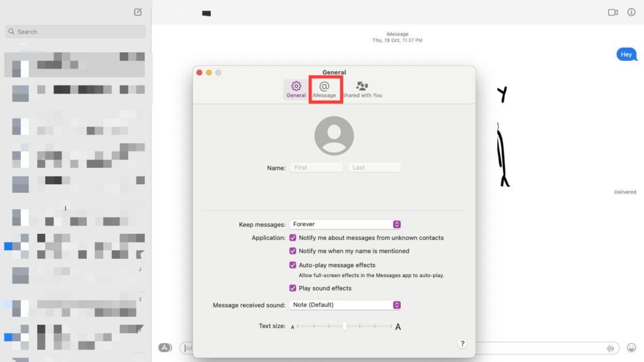The image size is (644, 362).
Task: Open the emoji picker smiley icon
Action: 631,348
